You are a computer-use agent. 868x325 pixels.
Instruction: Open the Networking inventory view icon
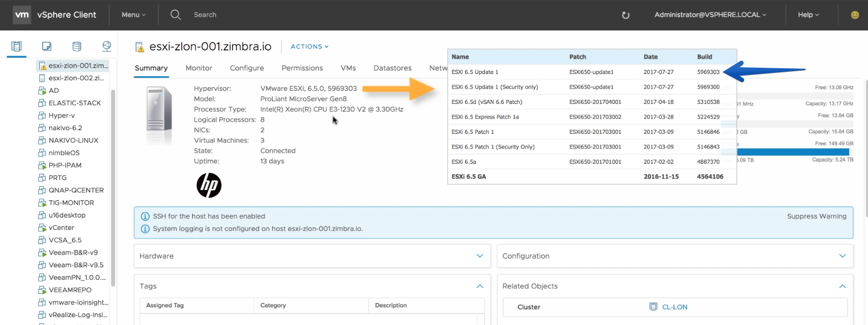pyautogui.click(x=107, y=46)
